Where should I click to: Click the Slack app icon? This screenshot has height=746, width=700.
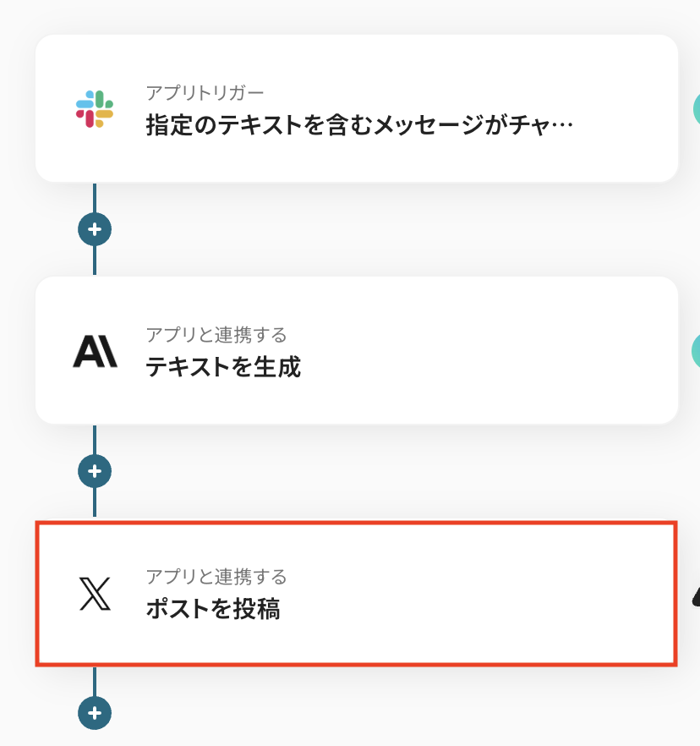click(95, 108)
